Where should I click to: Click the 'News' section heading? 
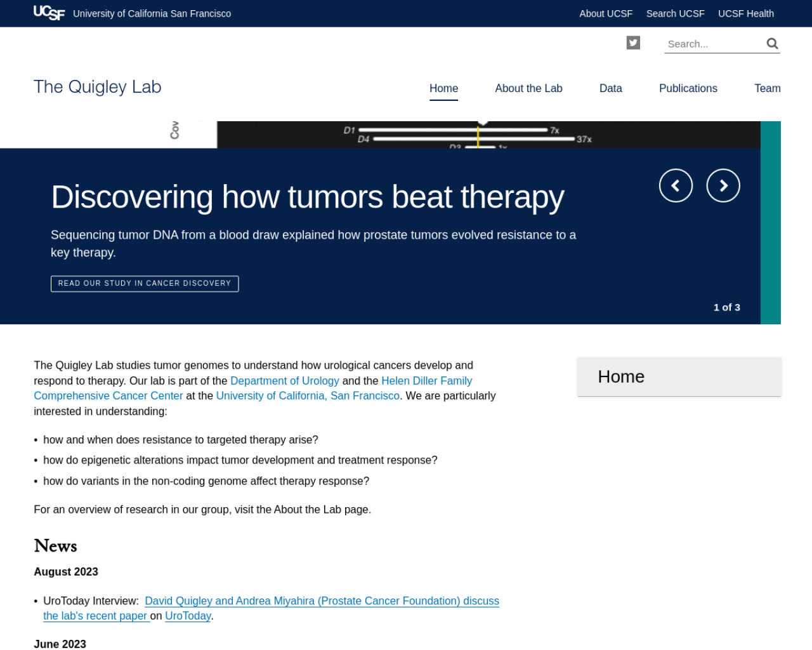pyautogui.click(x=55, y=546)
